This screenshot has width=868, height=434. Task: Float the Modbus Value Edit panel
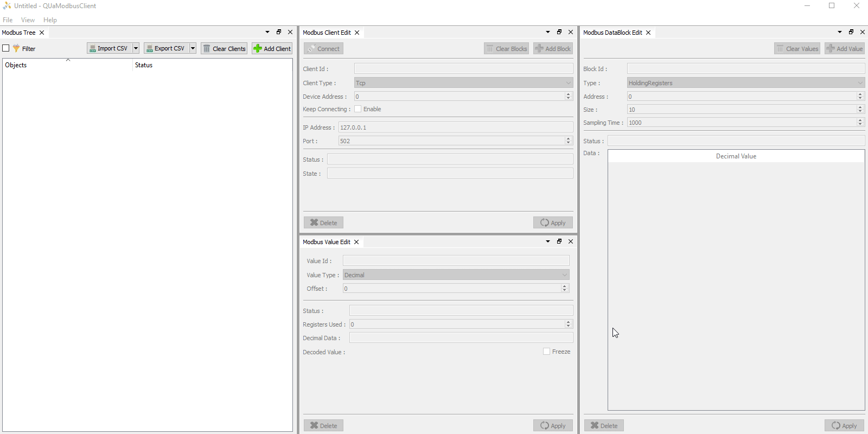coord(559,241)
